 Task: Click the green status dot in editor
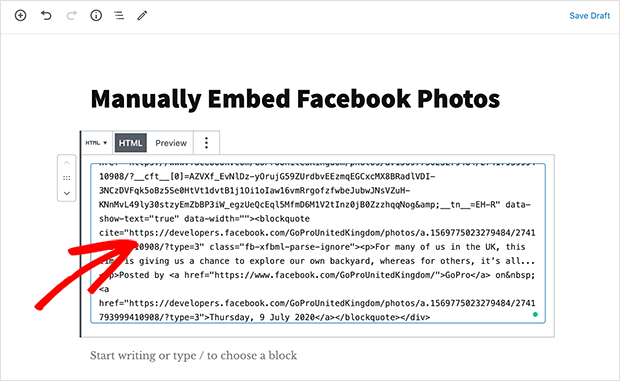535,315
